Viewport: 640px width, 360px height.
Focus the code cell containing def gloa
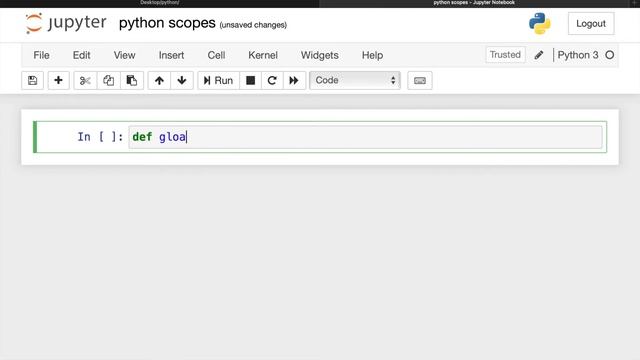365,137
